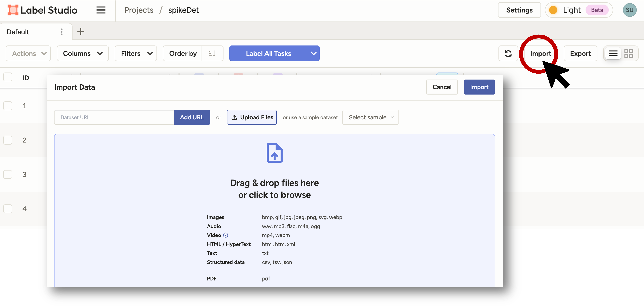Open the Default tab options menu

click(62, 32)
